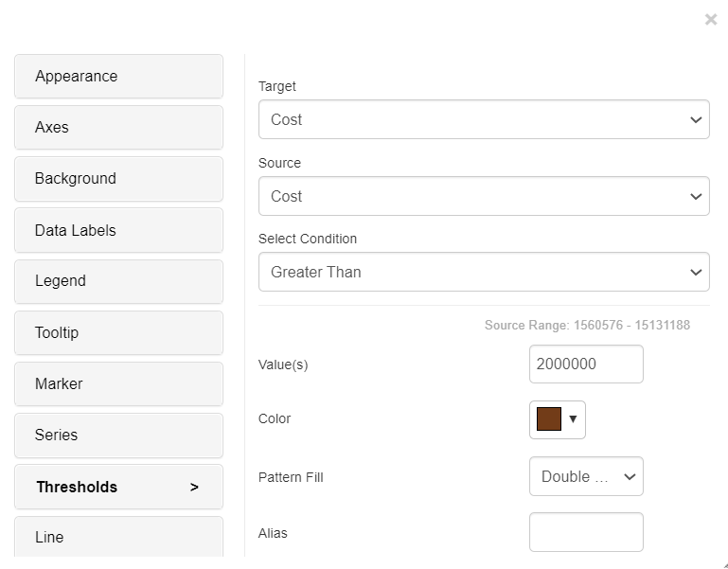Open the Tooltip settings
Viewport: 728px width, 569px height.
tap(119, 333)
